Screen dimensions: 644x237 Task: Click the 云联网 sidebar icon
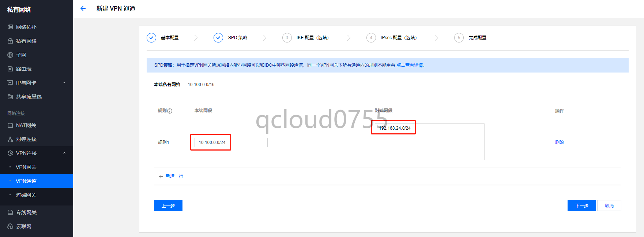tap(10, 226)
